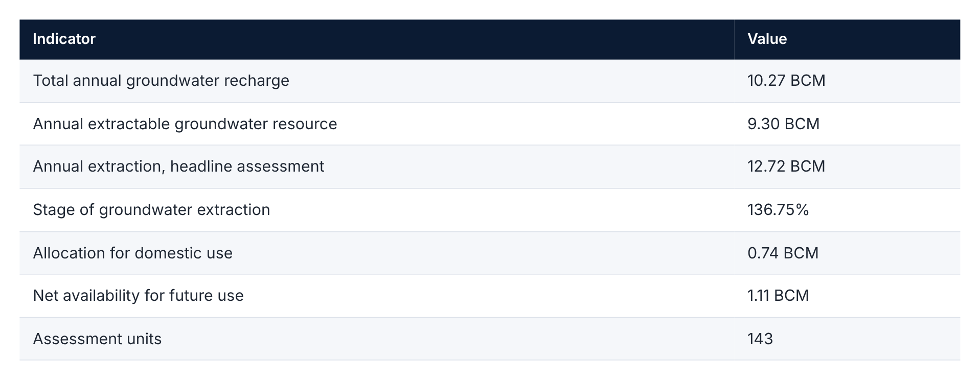Select the '1.11 BCM' value

tap(778, 296)
